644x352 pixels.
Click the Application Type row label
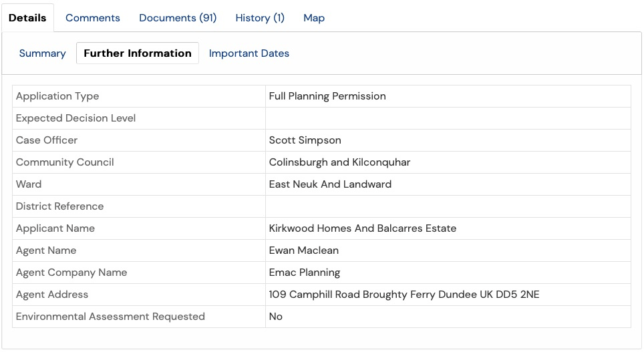point(57,96)
